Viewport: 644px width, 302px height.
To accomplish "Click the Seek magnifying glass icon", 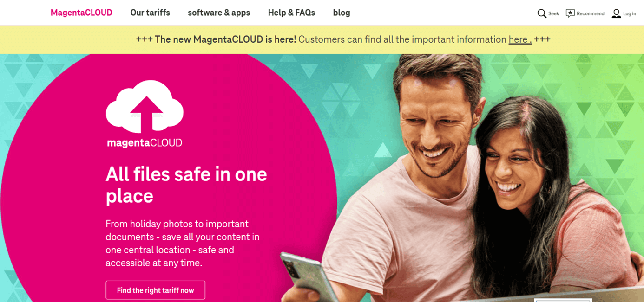I will coord(542,13).
